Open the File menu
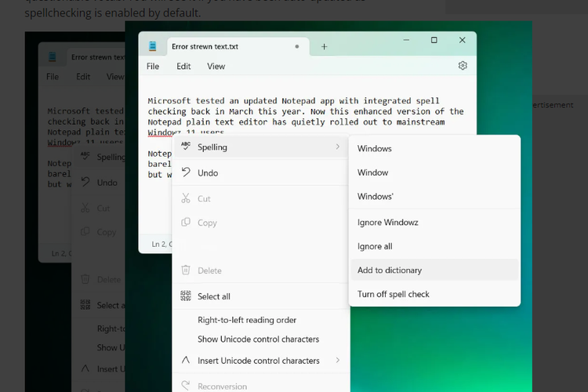Image resolution: width=588 pixels, height=392 pixels. point(153,67)
